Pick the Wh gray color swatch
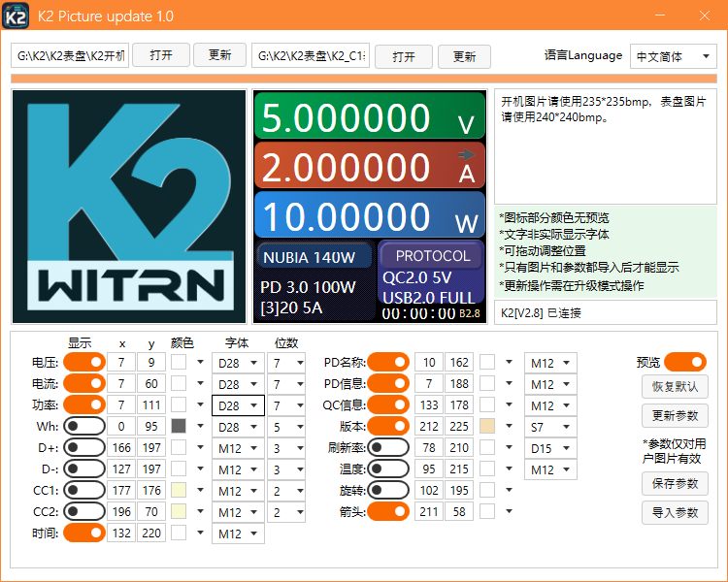The image size is (728, 582). [179, 426]
